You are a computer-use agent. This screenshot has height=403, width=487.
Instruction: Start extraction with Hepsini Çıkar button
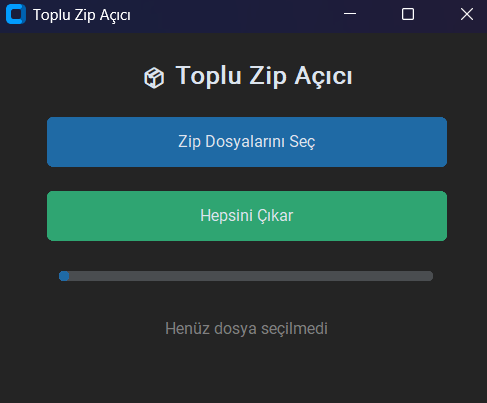tap(247, 216)
